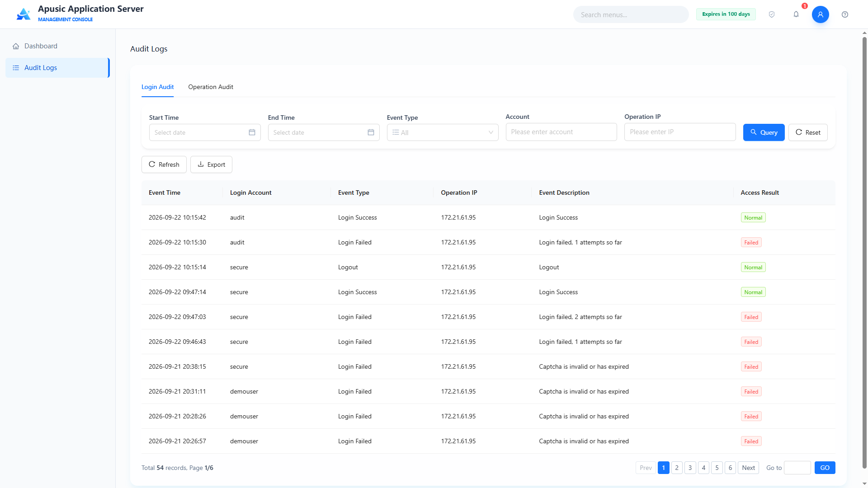The width and height of the screenshot is (868, 488).
Task: Click the Go to page number field
Action: click(797, 468)
